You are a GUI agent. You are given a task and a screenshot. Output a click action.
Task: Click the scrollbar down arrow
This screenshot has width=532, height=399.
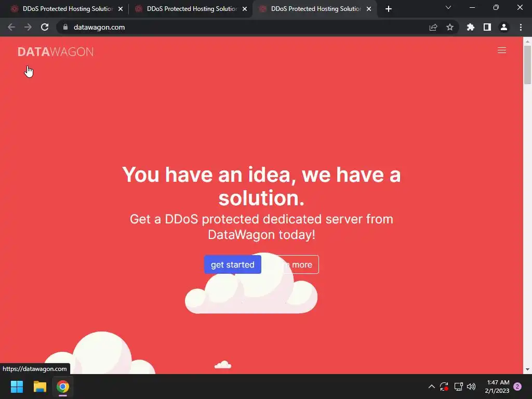tap(527, 369)
